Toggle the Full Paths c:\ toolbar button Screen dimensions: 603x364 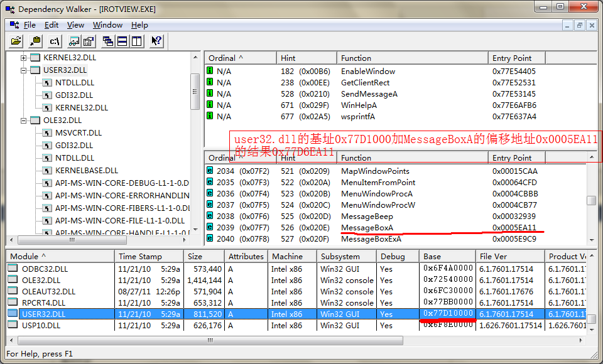[55, 41]
